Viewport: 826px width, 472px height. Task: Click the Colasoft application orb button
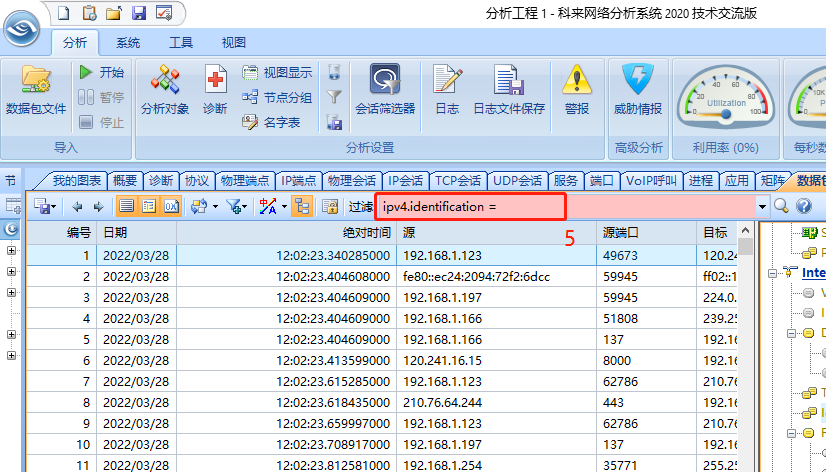coord(22,30)
